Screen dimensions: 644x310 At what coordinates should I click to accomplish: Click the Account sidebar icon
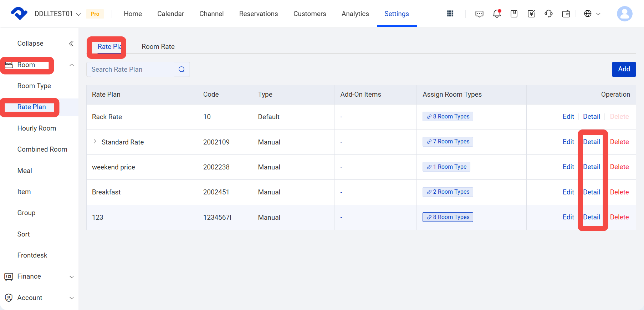tap(9, 298)
